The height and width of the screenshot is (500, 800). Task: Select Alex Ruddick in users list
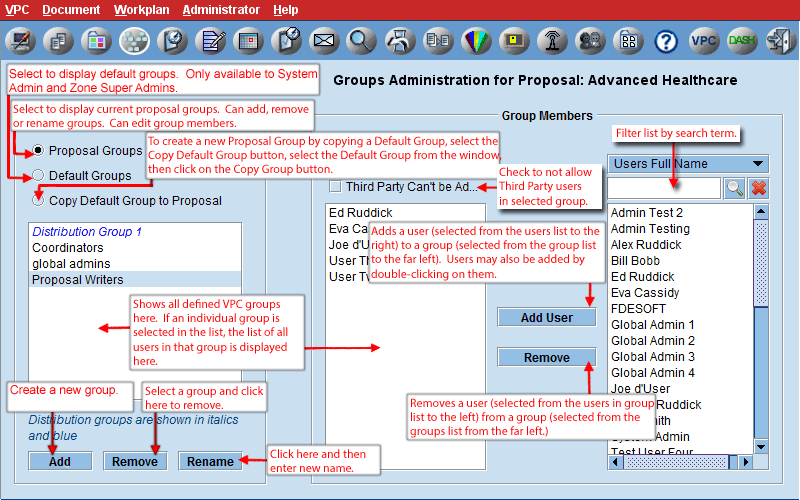click(681, 244)
